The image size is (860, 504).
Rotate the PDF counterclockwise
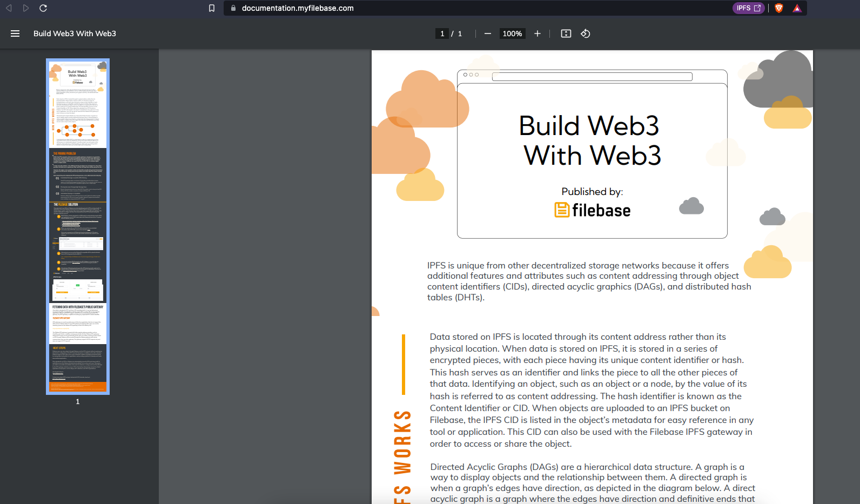(586, 33)
